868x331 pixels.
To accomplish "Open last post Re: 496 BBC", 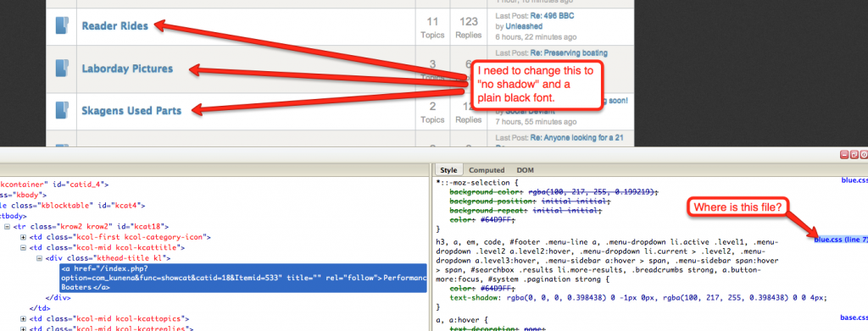I will 552,16.
